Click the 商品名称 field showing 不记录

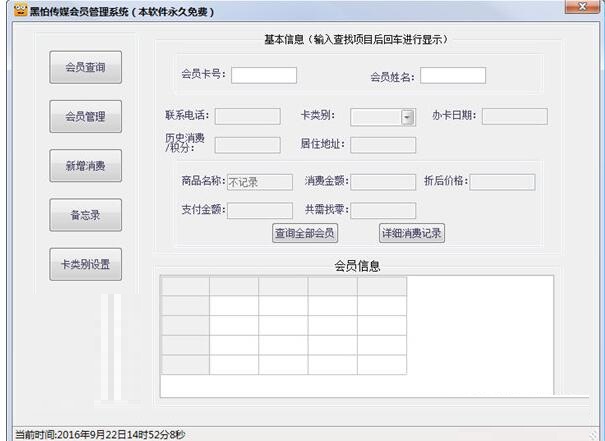click(x=260, y=182)
